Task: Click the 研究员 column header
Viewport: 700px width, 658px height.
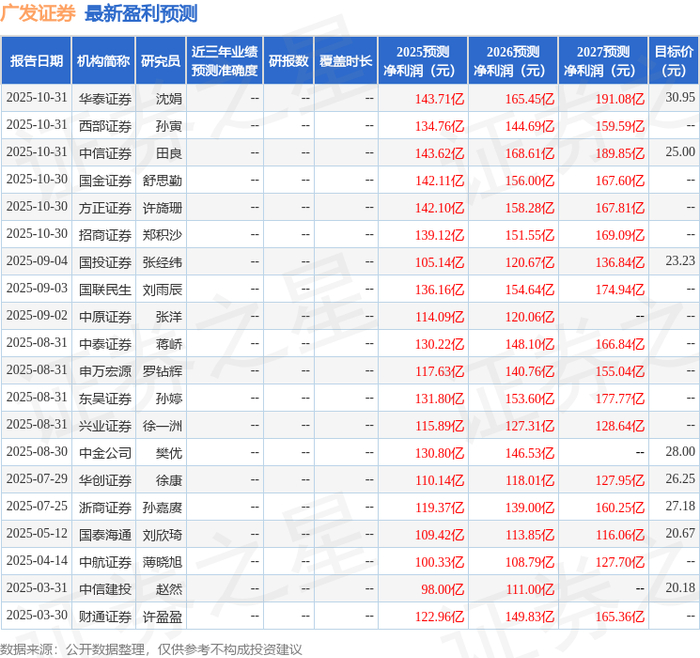Action: coord(160,61)
